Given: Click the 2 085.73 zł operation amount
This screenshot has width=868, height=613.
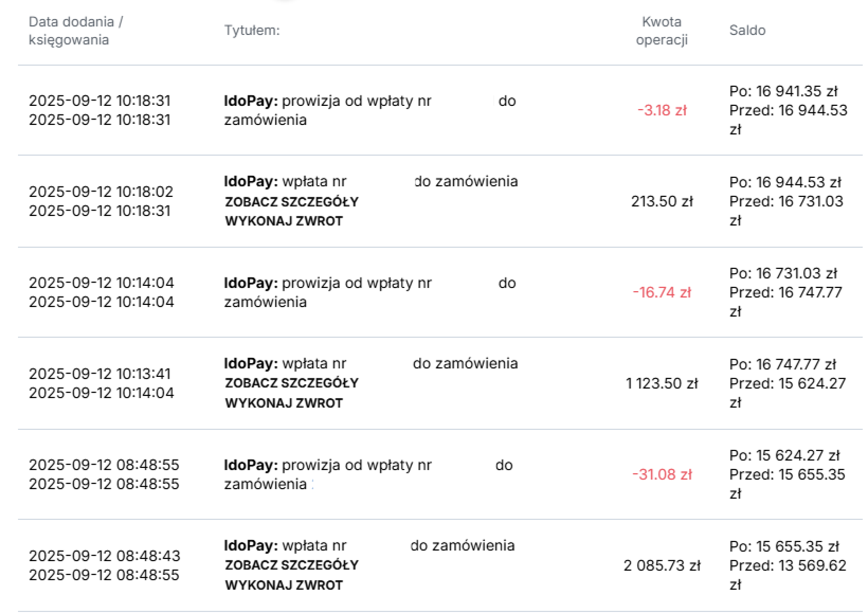Looking at the screenshot, I should (x=662, y=566).
